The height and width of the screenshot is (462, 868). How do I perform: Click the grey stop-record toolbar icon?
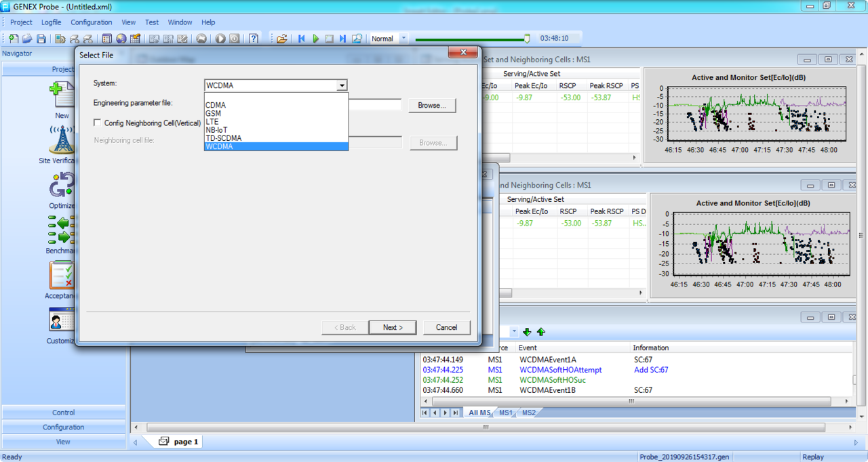pyautogui.click(x=235, y=39)
